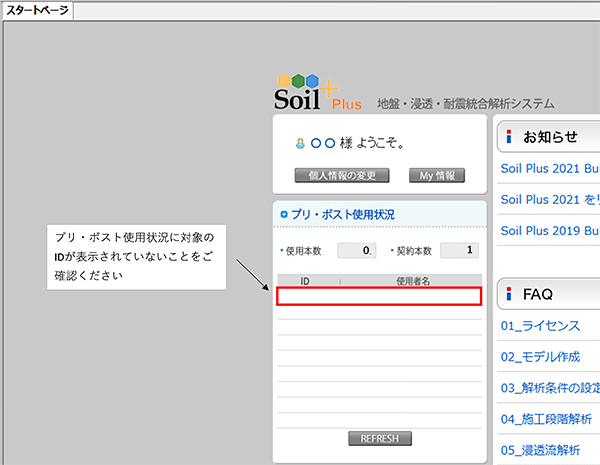Open the My 情報 button

(x=437, y=176)
